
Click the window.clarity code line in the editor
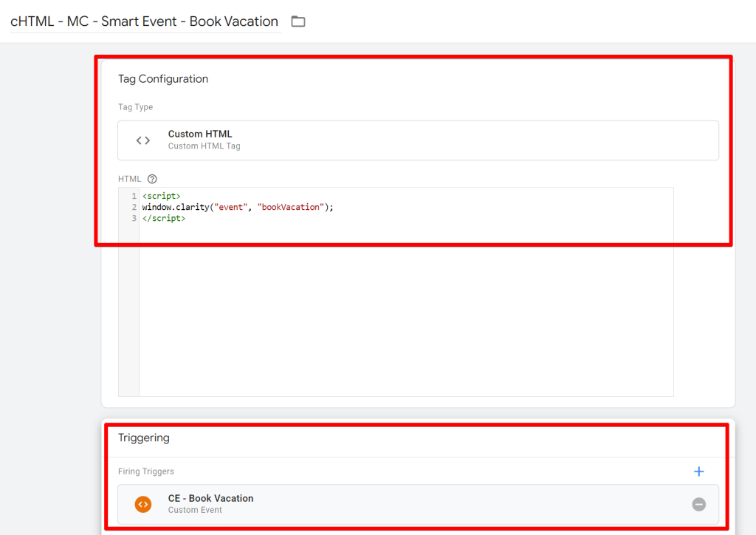[238, 207]
